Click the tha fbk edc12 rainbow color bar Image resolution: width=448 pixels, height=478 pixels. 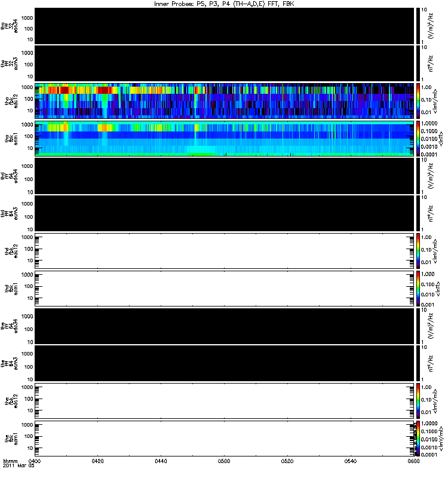coord(418,100)
